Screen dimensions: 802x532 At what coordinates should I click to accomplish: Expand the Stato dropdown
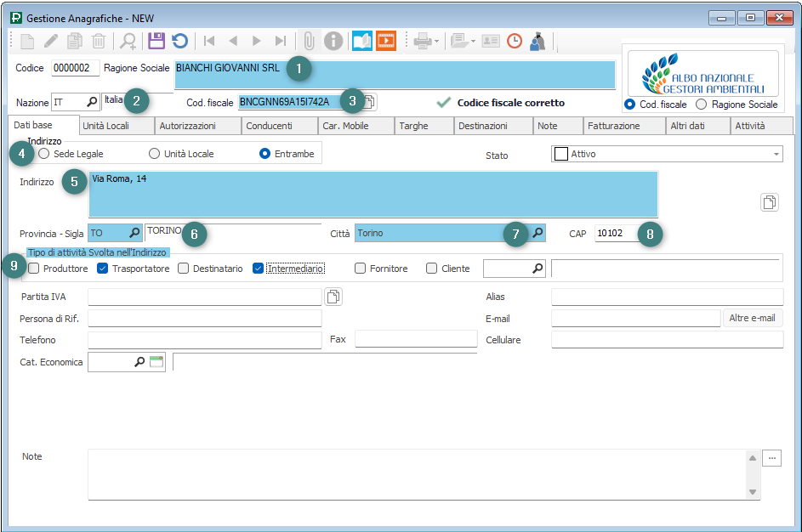pyautogui.click(x=776, y=154)
